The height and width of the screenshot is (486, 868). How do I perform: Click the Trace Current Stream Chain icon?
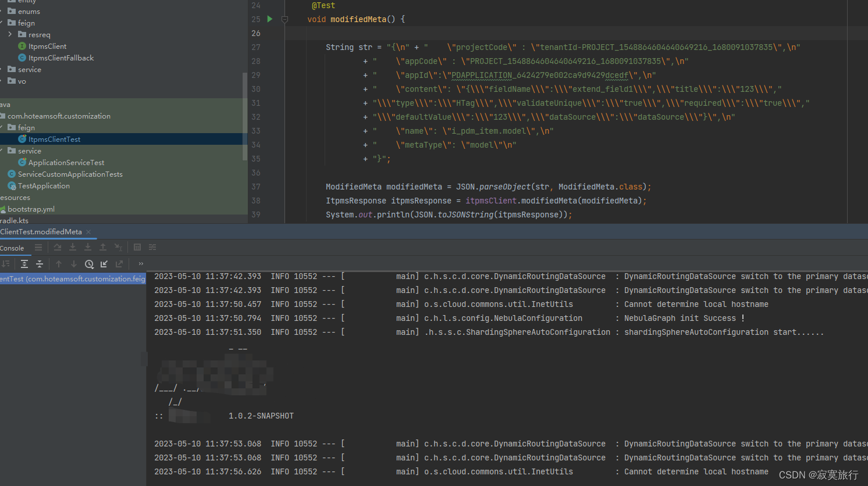(x=152, y=247)
